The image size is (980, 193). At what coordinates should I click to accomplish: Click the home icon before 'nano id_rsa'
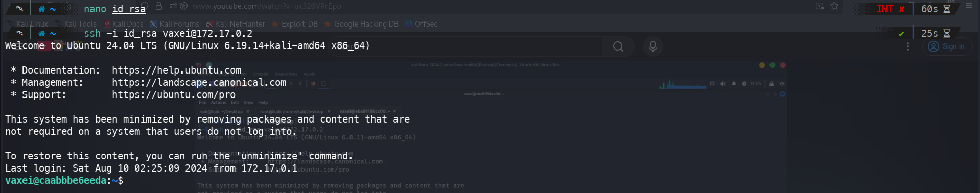[x=42, y=9]
